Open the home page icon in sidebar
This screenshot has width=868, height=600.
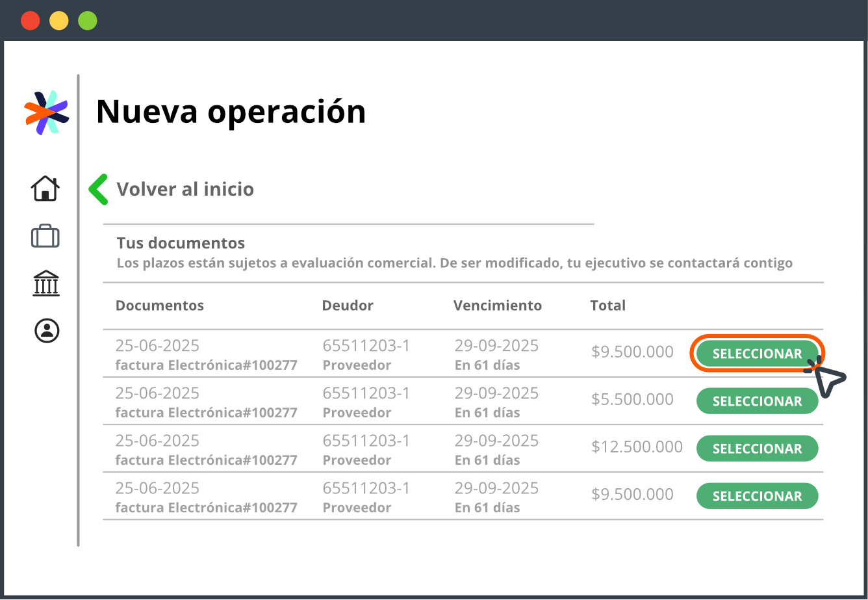[x=45, y=189]
